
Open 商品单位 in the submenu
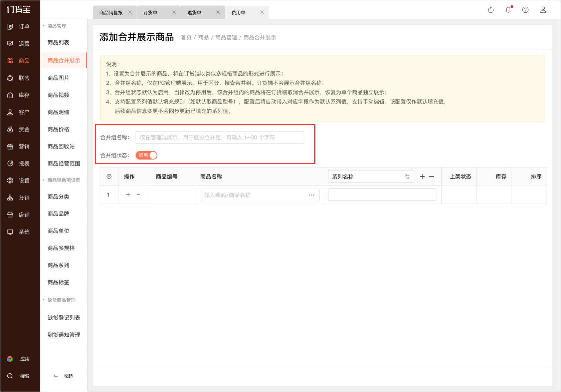click(58, 231)
